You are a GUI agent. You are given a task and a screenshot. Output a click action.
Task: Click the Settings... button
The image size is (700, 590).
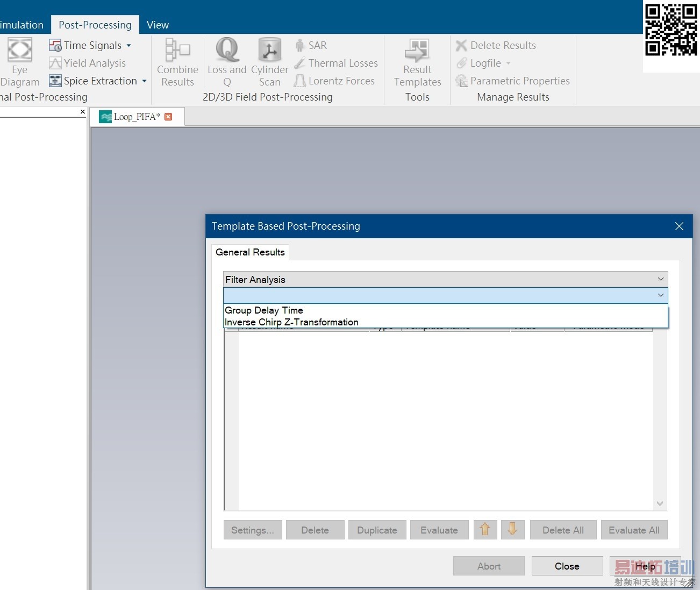pyautogui.click(x=253, y=530)
